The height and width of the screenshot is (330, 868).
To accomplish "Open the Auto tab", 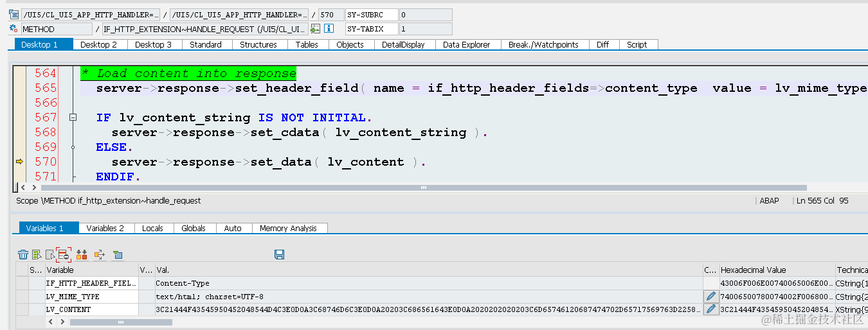I will [x=233, y=228].
